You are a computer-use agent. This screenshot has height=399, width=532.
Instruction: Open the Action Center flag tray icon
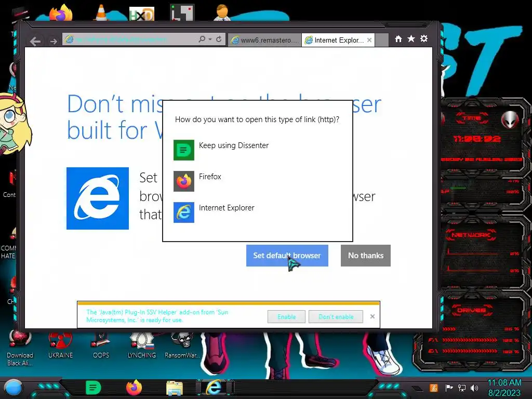pos(449,388)
